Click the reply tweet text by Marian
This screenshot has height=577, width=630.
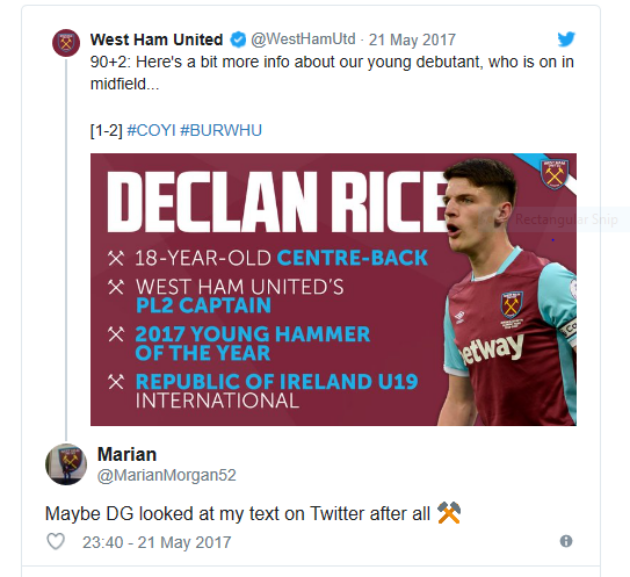coord(238,514)
